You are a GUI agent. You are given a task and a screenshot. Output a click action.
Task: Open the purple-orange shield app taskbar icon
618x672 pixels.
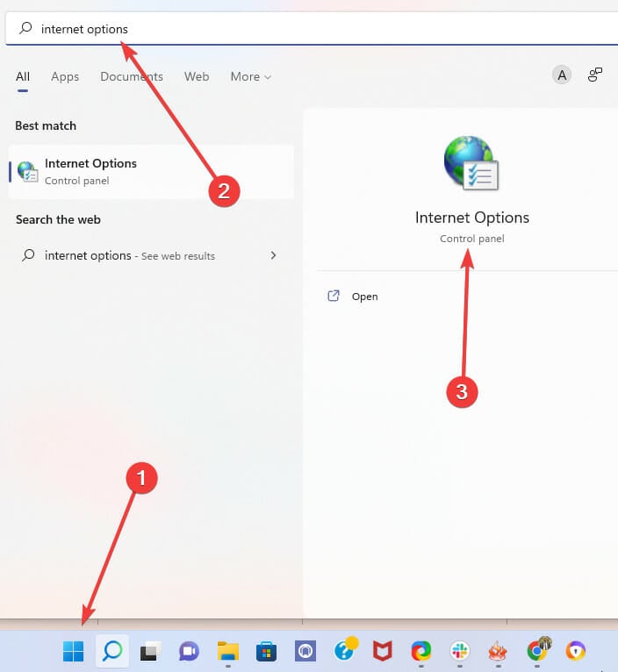pos(576,651)
